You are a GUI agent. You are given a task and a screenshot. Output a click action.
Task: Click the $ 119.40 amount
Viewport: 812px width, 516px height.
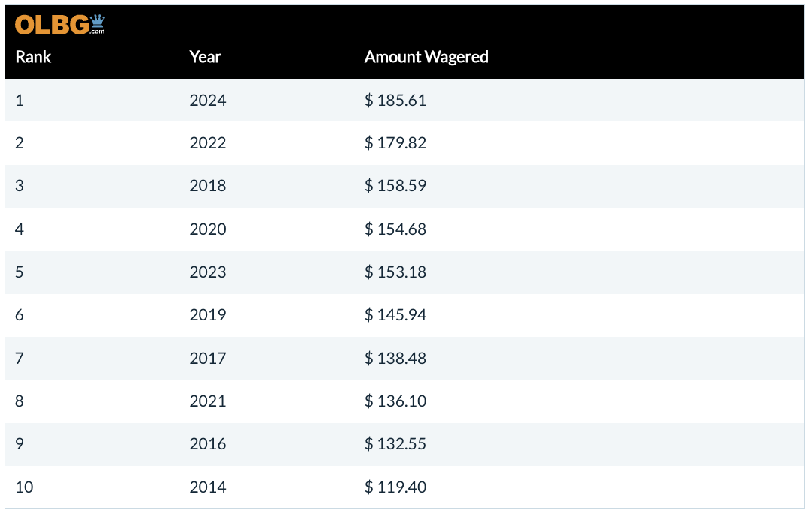pyautogui.click(x=395, y=487)
